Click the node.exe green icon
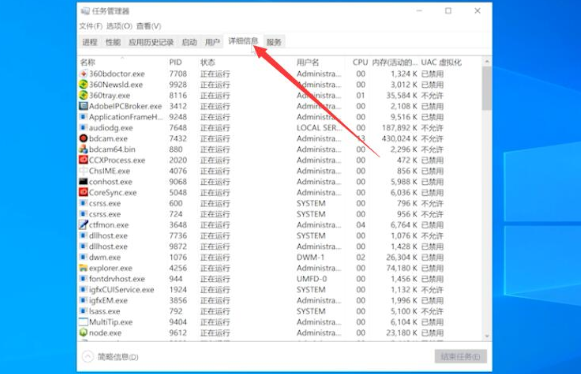The width and height of the screenshot is (581, 374). coord(83,332)
